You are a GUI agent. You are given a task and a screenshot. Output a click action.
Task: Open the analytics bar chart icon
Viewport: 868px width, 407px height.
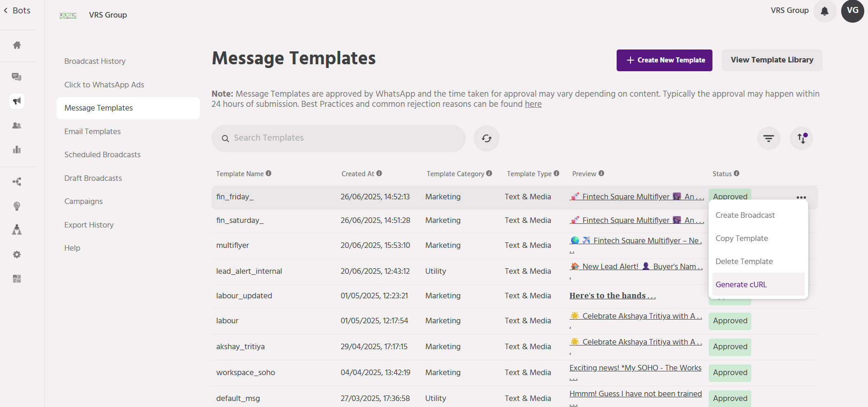point(17,149)
